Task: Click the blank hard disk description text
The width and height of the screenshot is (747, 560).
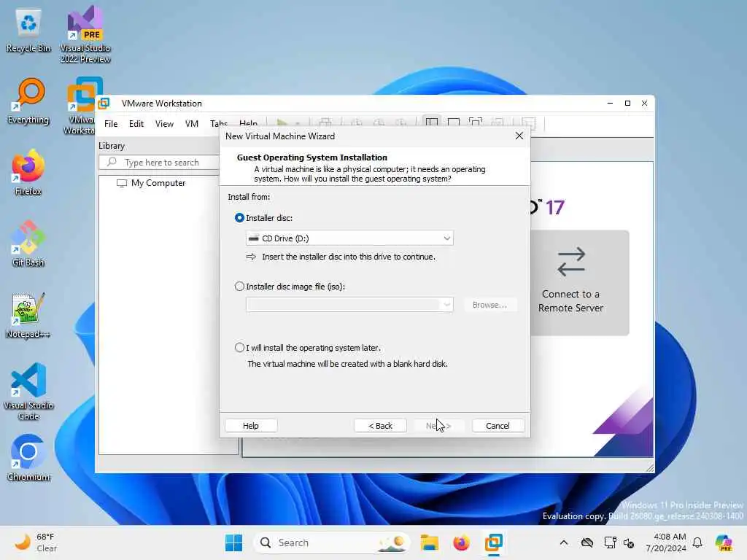Action: click(x=347, y=364)
